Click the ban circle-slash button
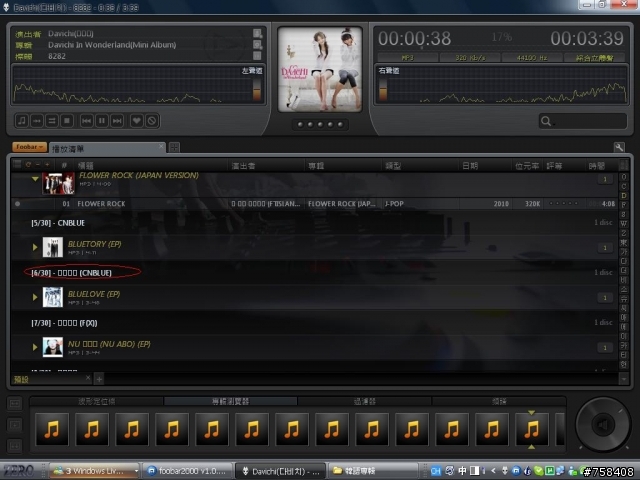The height and width of the screenshot is (480, 640). [152, 121]
